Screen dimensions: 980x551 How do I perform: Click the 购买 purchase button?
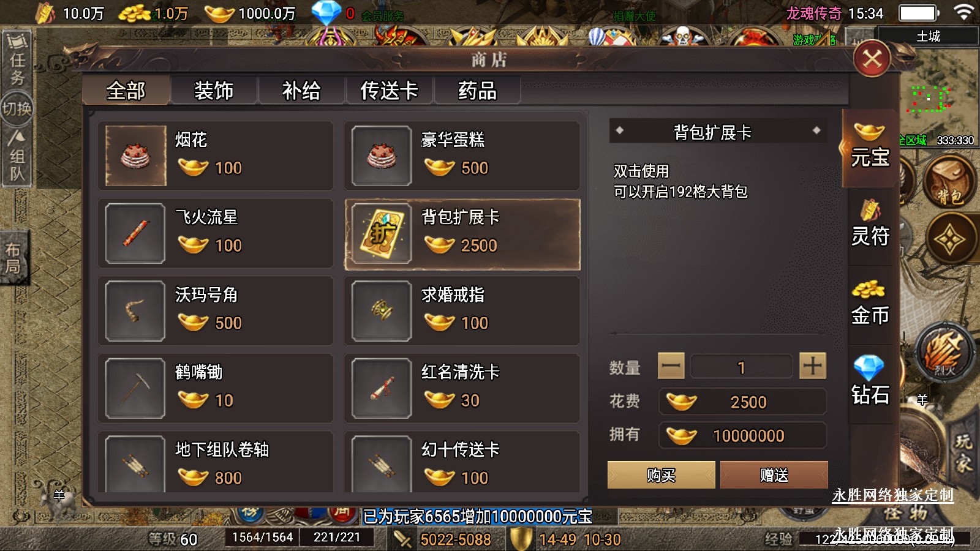[661, 475]
